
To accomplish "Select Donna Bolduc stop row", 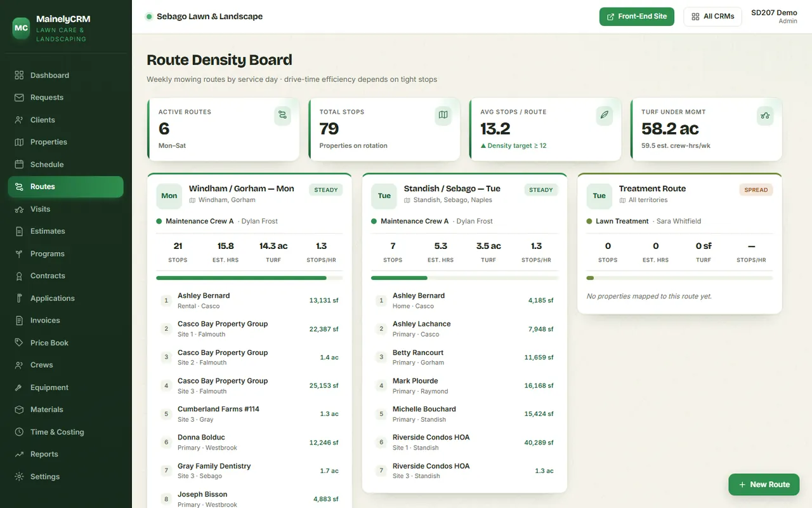I will (x=249, y=443).
